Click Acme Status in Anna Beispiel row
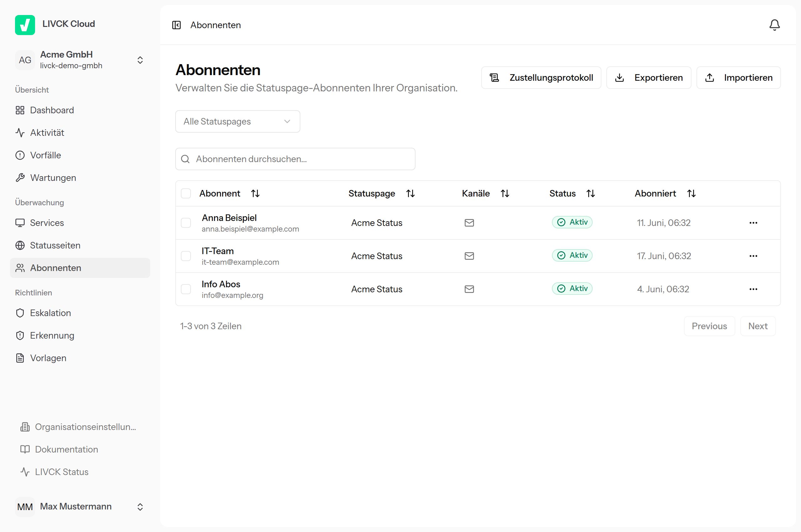 pyautogui.click(x=377, y=223)
